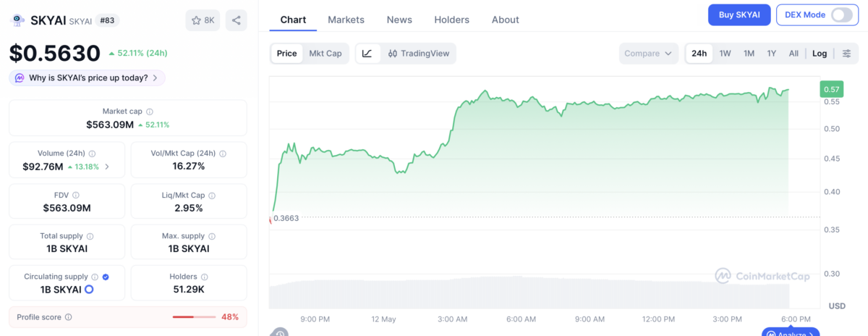The height and width of the screenshot is (336, 868).
Task: Open TradingView chart view
Action: tap(418, 54)
